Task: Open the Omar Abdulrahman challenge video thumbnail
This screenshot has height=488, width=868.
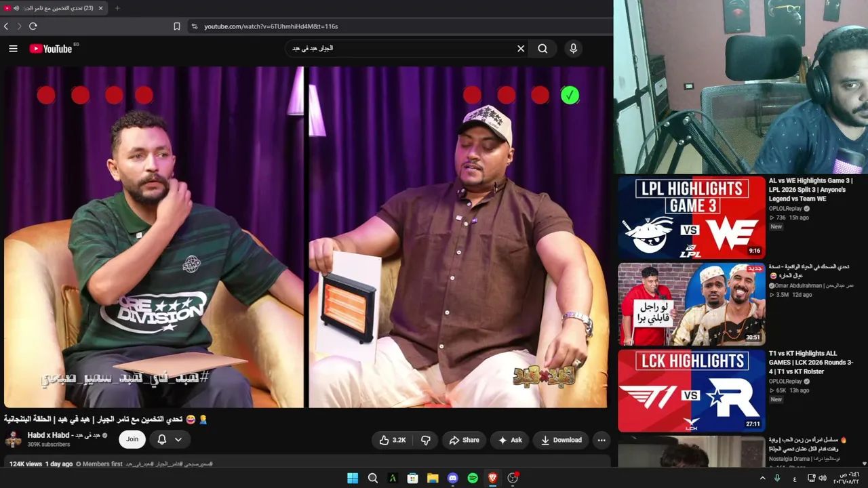Action: (691, 304)
